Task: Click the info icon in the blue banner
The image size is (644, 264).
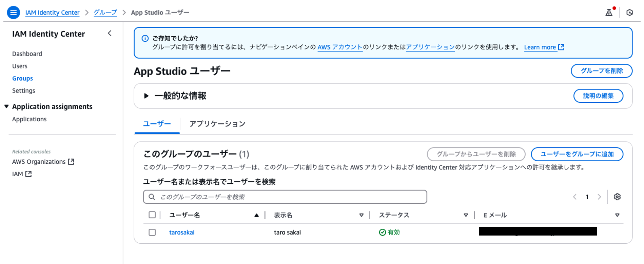Action: (x=145, y=38)
